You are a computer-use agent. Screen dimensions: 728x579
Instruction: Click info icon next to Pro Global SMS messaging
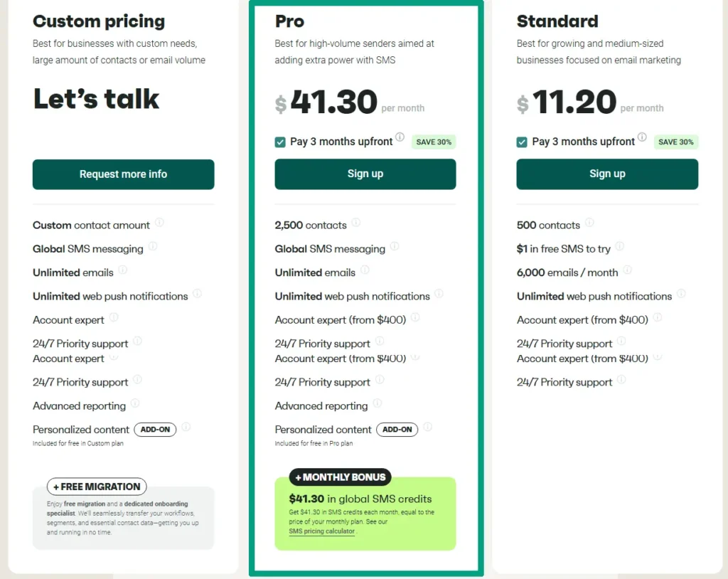[x=395, y=246]
